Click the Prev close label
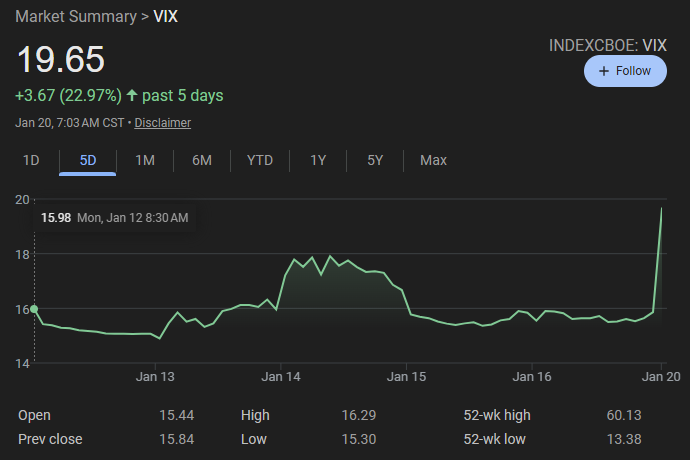Screen dimensions: 690x460 click(50, 439)
